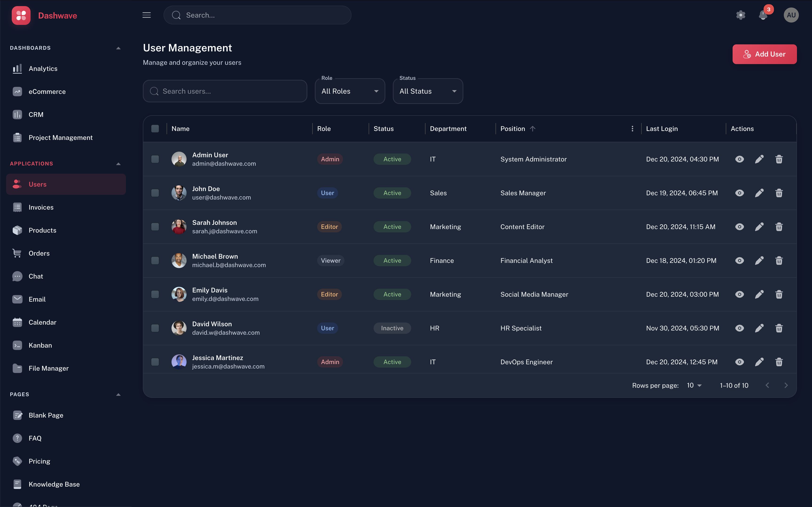Click the settings gear icon in header
812x507 pixels.
click(x=741, y=15)
